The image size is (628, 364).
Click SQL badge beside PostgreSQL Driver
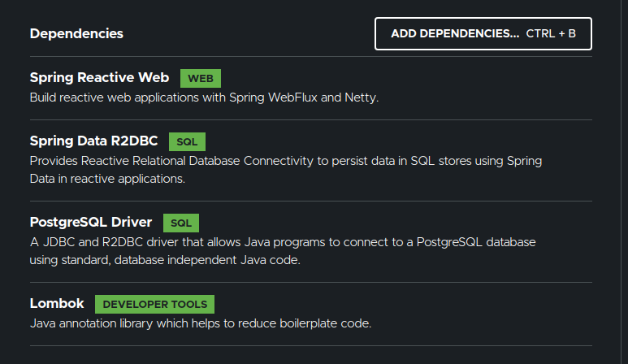coord(180,223)
